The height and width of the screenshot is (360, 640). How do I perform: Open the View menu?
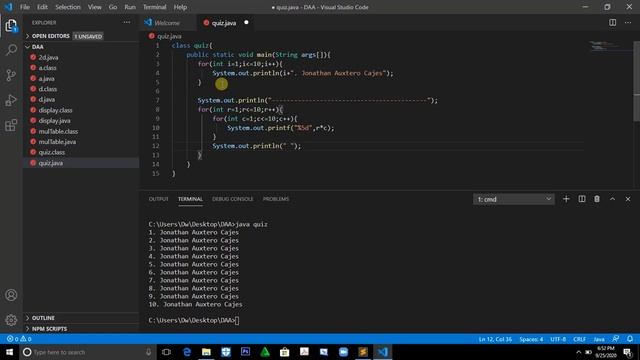pyautogui.click(x=95, y=7)
